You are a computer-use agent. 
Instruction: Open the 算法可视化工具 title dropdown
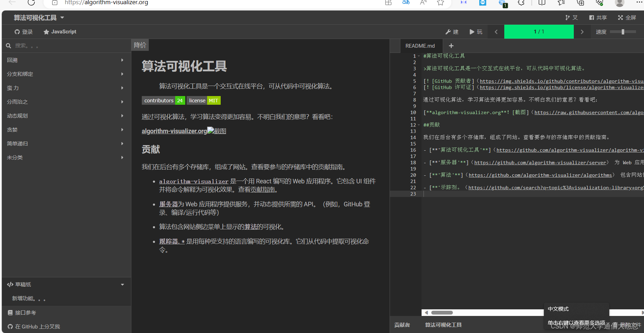click(39, 17)
